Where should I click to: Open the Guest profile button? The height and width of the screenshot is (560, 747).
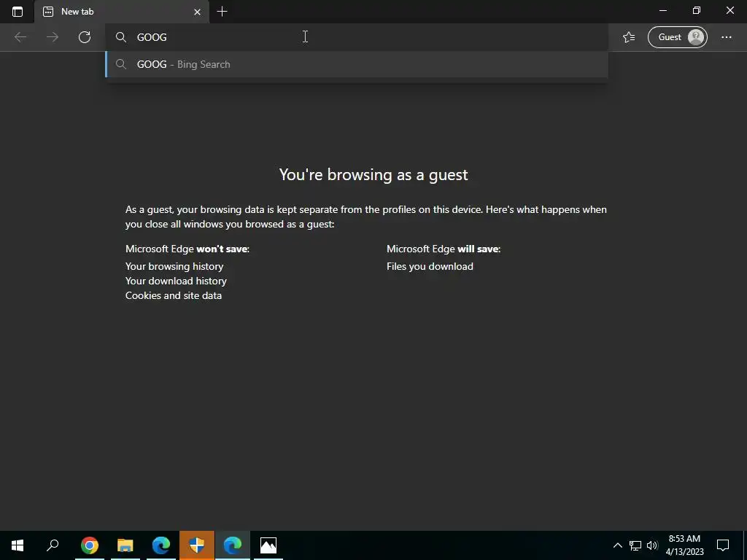[x=678, y=37]
